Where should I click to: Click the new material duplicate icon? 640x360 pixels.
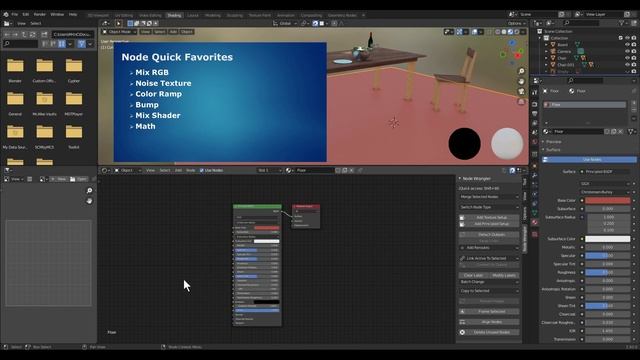614,131
